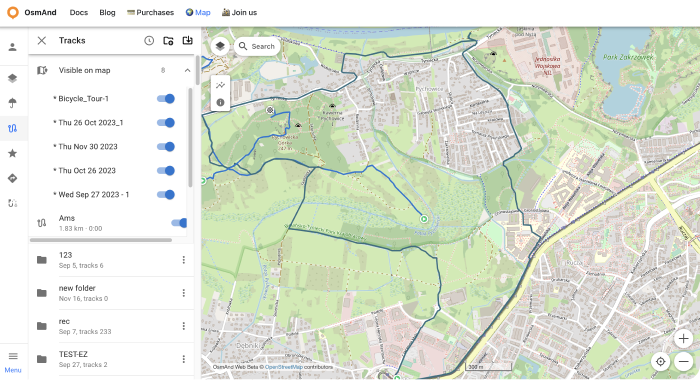Click the new folder's folder icon
The image size is (700, 380).
click(42, 293)
